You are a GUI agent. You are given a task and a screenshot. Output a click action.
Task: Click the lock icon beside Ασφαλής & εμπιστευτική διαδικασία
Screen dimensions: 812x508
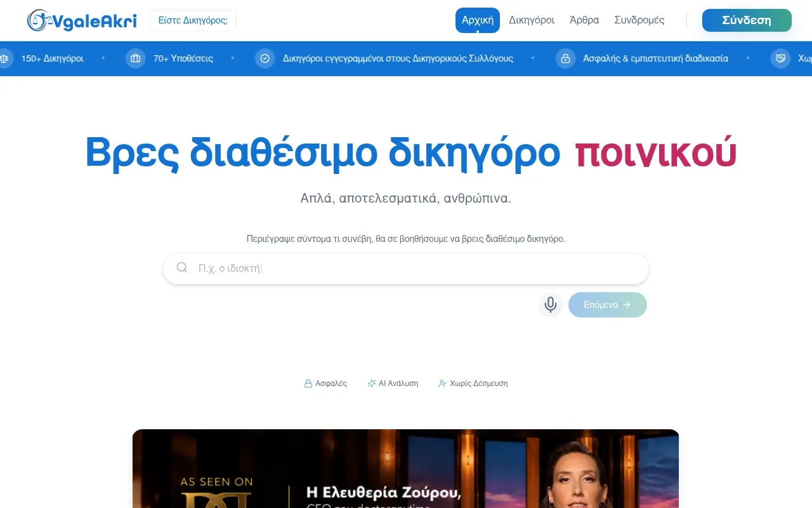tap(565, 58)
